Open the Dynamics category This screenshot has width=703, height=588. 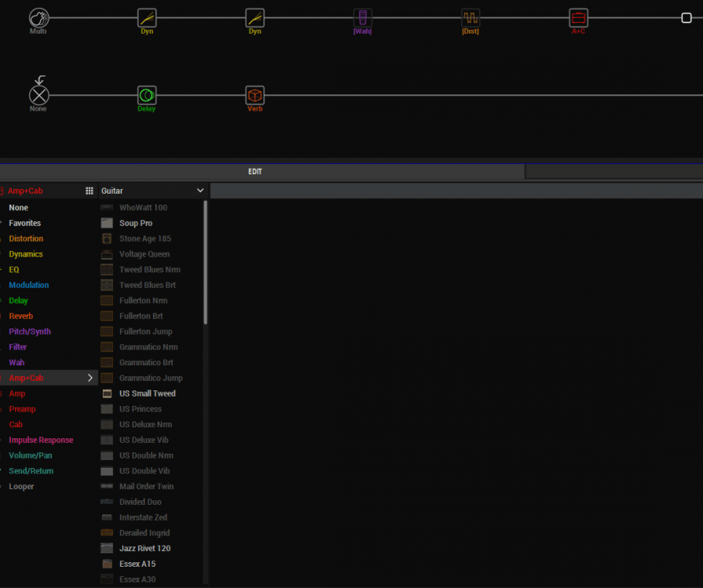click(x=26, y=254)
